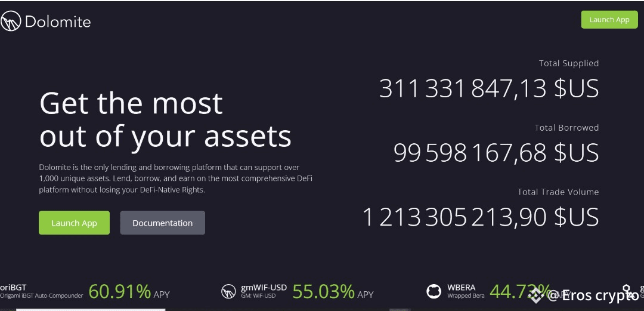Select the oriBGT ticker entry
The image size is (644, 311).
click(x=42, y=291)
